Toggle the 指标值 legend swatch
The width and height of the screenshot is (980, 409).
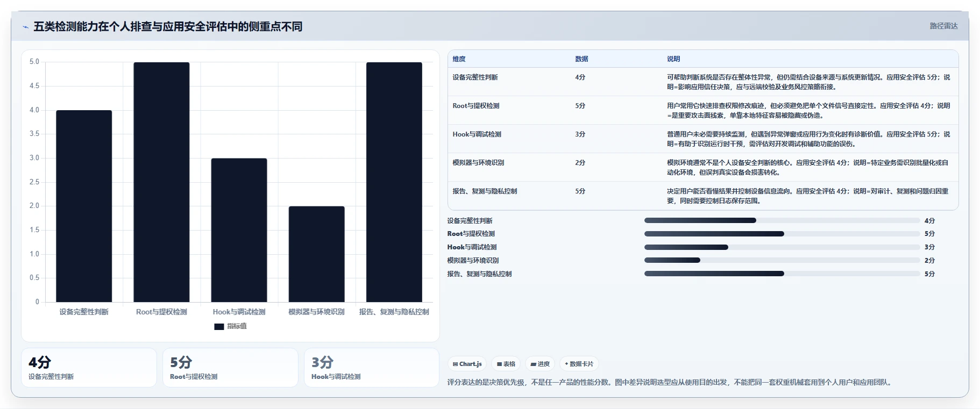[219, 326]
